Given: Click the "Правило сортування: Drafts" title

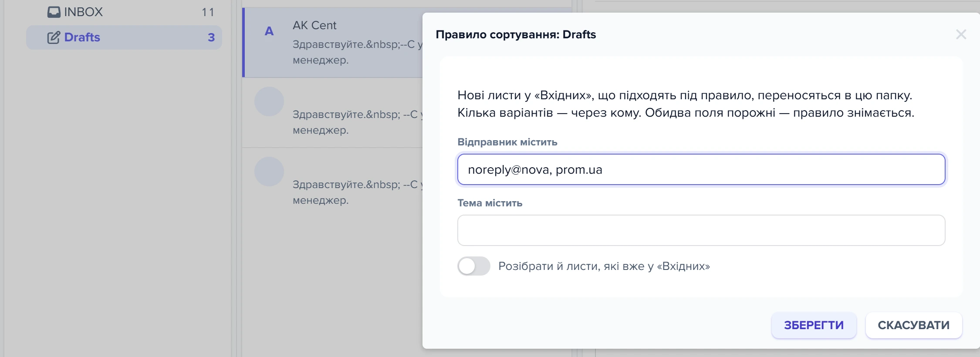Looking at the screenshot, I should pyautogui.click(x=516, y=34).
